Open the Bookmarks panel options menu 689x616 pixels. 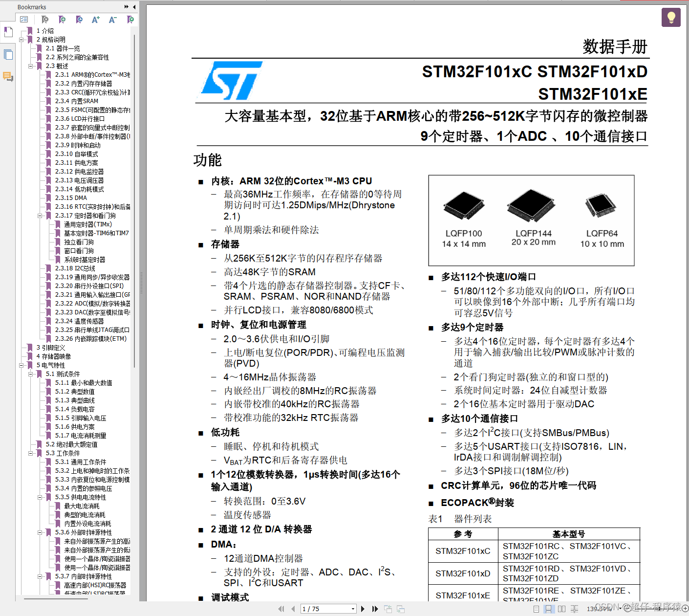(24, 20)
